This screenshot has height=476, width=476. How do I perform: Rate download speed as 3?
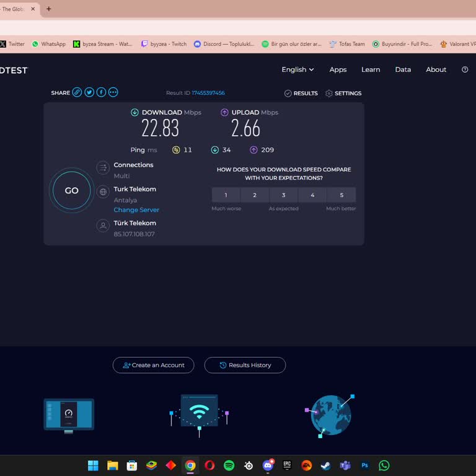pyautogui.click(x=283, y=195)
